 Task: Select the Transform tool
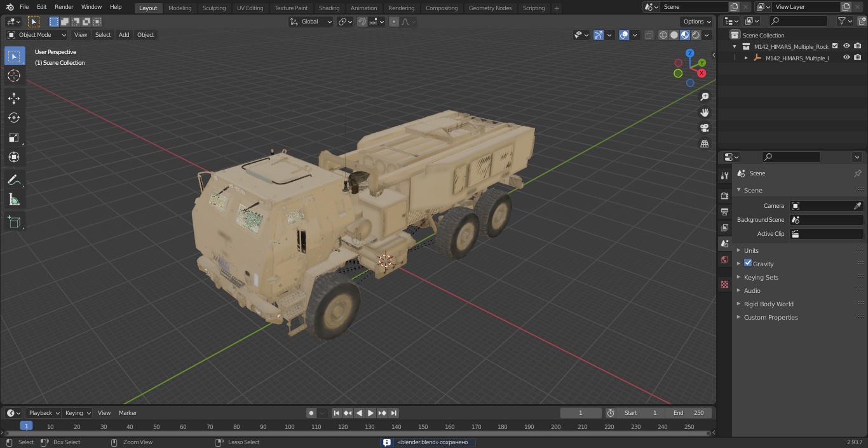point(15,157)
